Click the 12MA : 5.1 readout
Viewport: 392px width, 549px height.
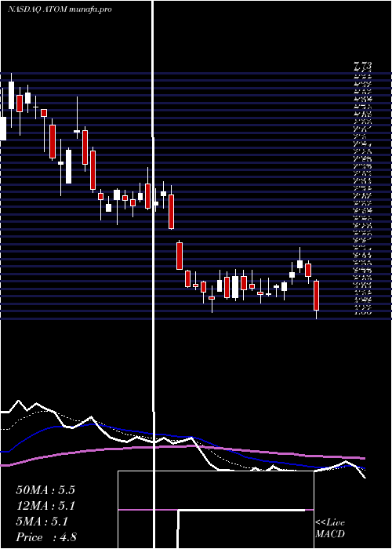click(x=45, y=506)
